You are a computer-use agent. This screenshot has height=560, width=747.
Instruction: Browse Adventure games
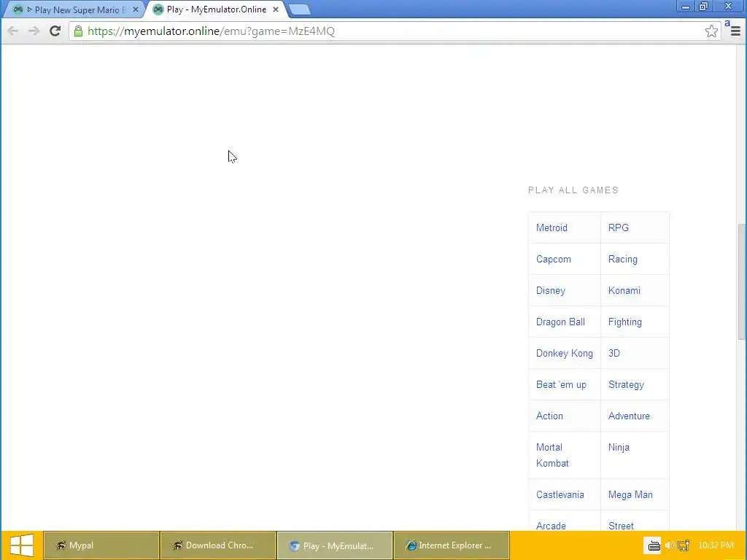point(629,416)
